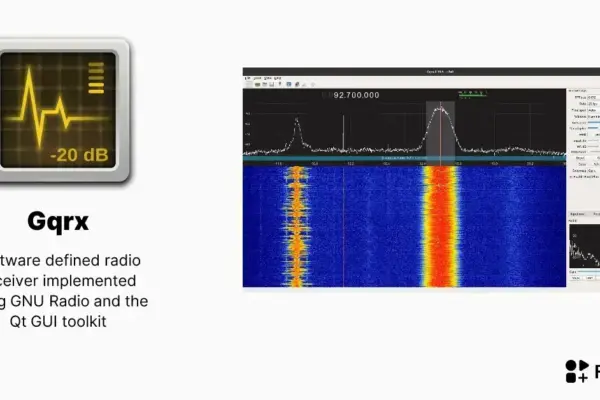The height and width of the screenshot is (400, 600).
Task: Click the load settings folder icon
Action: point(264,84)
